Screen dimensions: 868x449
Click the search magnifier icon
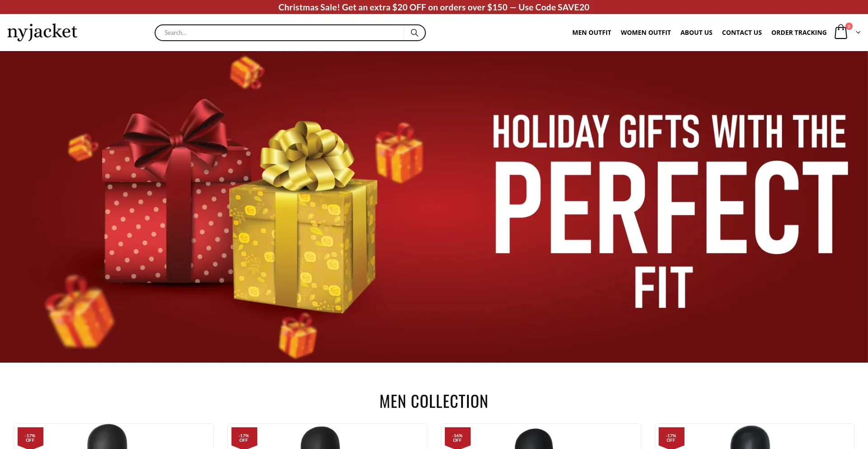tap(414, 33)
